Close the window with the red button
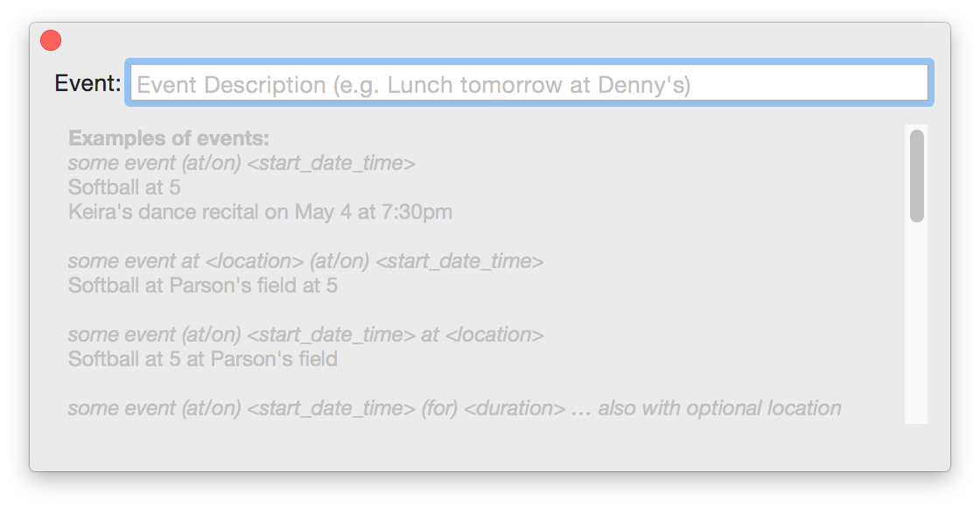This screenshot has width=980, height=508. pos(51,40)
